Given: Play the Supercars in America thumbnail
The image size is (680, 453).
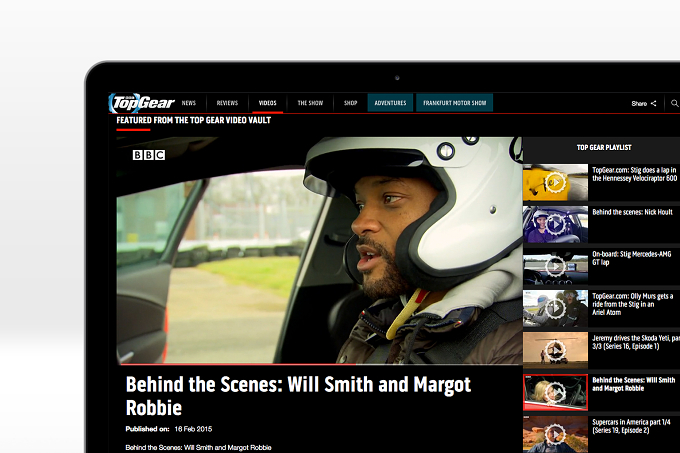Looking at the screenshot, I should [555, 434].
